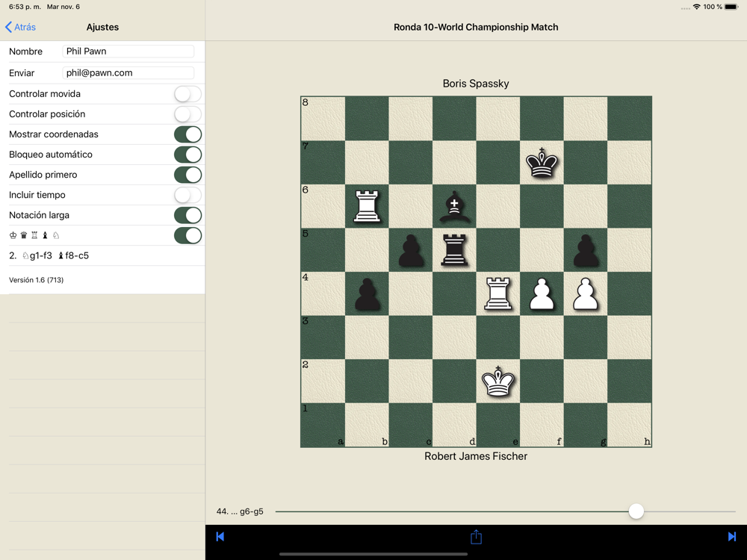The image size is (747, 560).
Task: Toggle the figurine piece symbols switch
Action: pyautogui.click(x=187, y=235)
